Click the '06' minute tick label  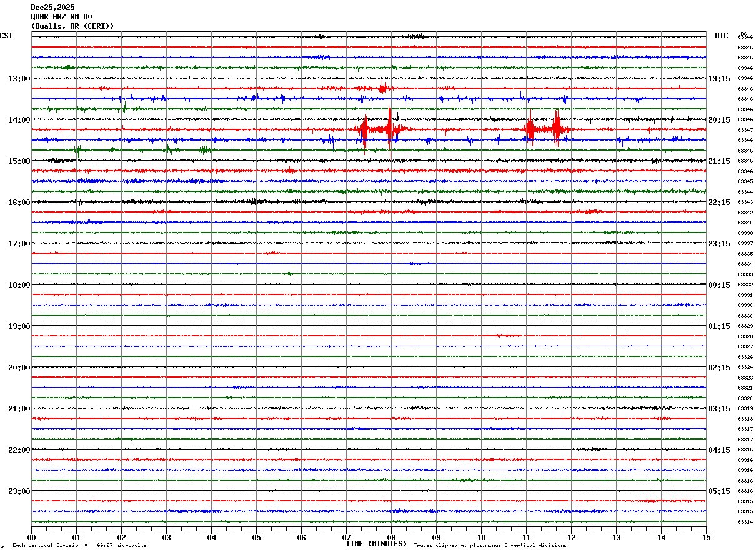coord(301,537)
